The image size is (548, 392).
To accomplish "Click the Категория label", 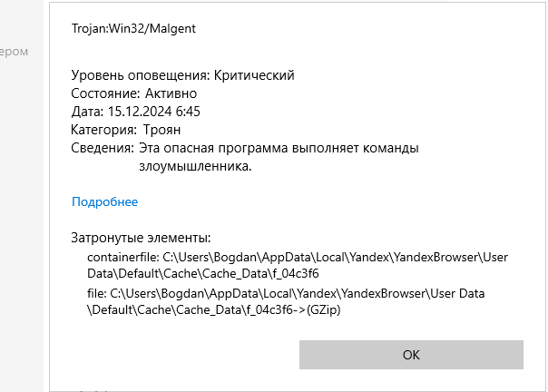I will (x=103, y=129).
